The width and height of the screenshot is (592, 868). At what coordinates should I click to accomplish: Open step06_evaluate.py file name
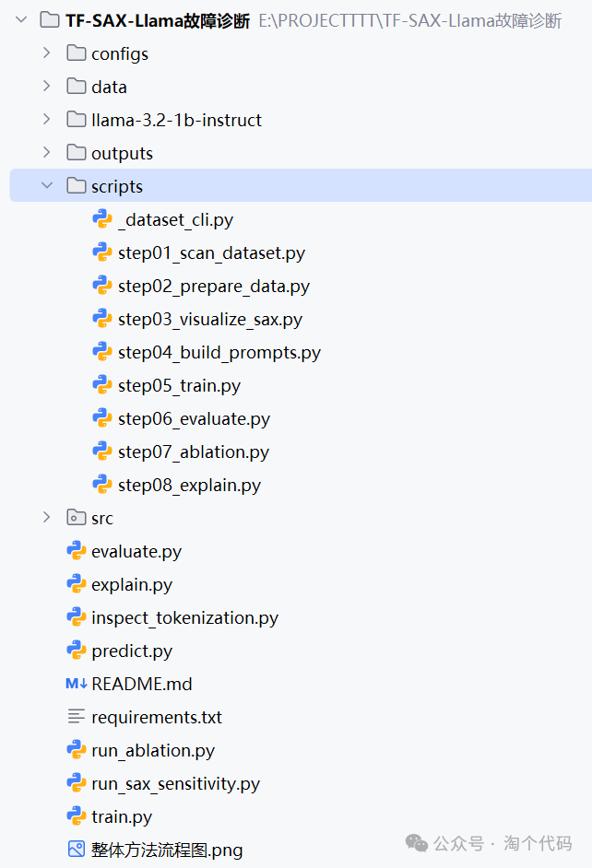(194, 419)
